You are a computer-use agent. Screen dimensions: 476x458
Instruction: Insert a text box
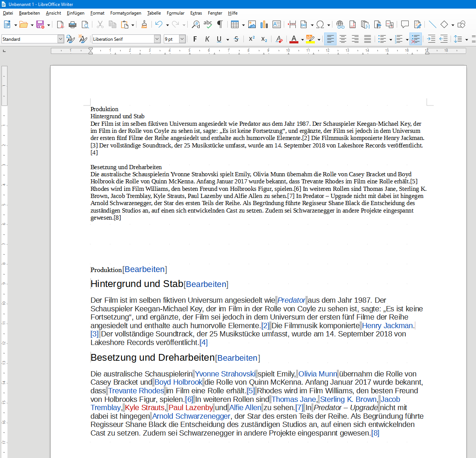click(277, 25)
